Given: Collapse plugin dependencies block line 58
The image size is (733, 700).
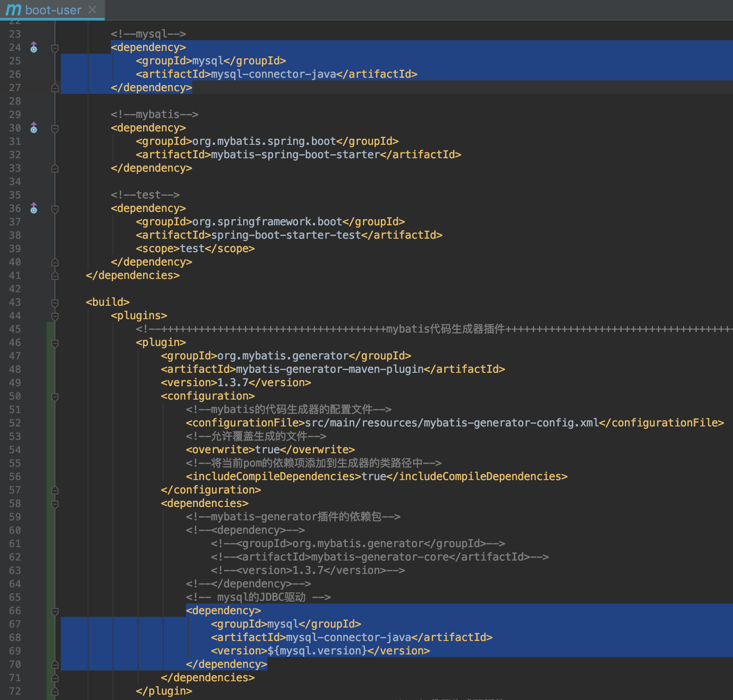Looking at the screenshot, I should pos(55,504).
